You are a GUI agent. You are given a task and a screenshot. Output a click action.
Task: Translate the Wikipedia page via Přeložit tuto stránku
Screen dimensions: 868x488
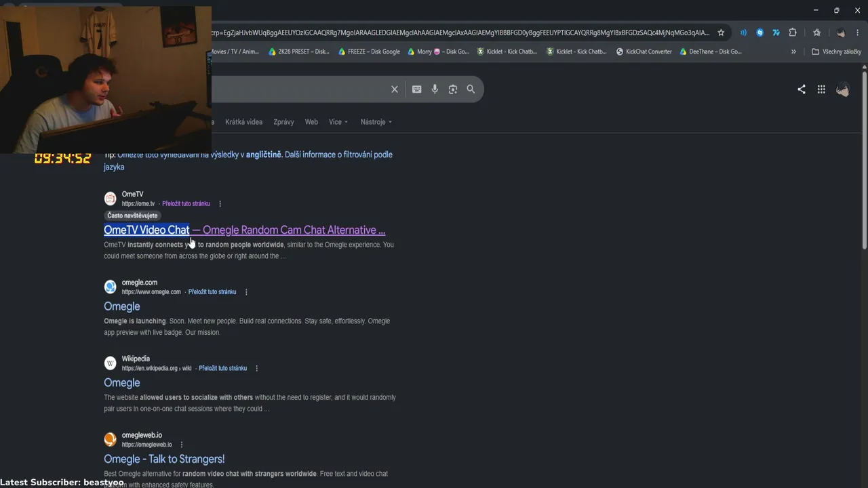click(222, 369)
